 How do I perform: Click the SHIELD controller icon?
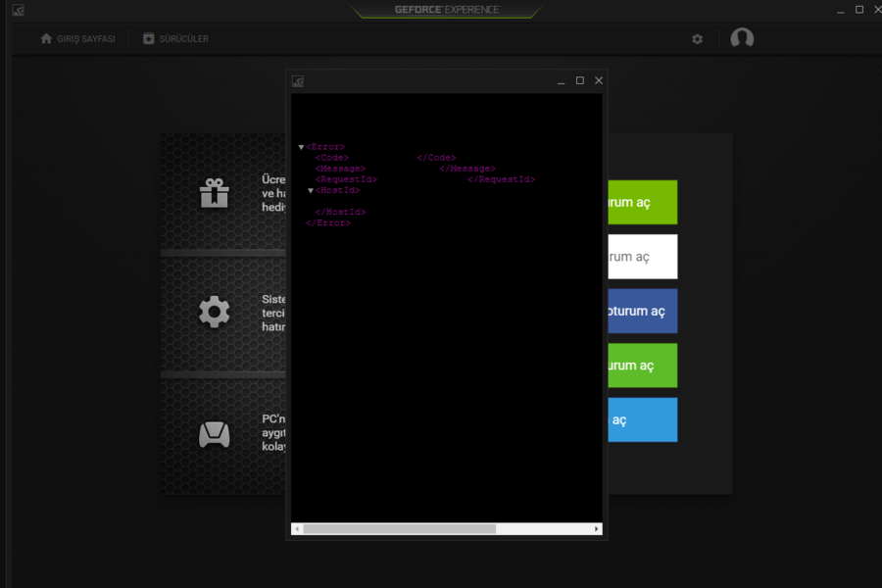click(215, 434)
